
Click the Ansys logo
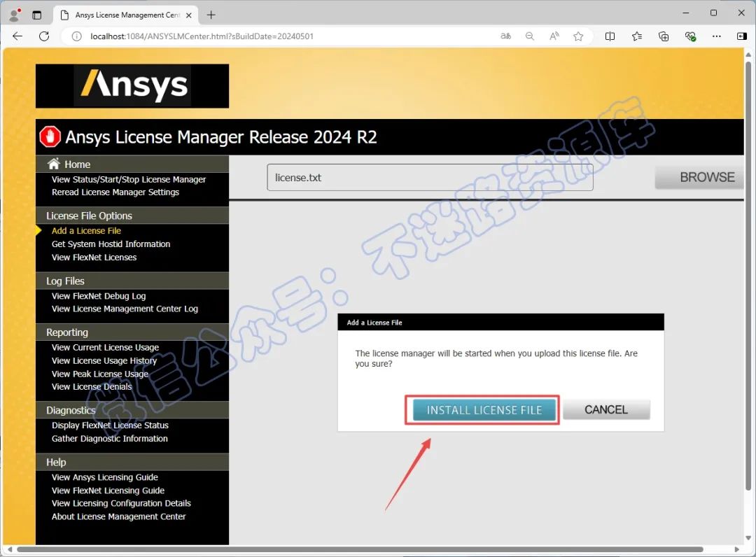(x=132, y=86)
